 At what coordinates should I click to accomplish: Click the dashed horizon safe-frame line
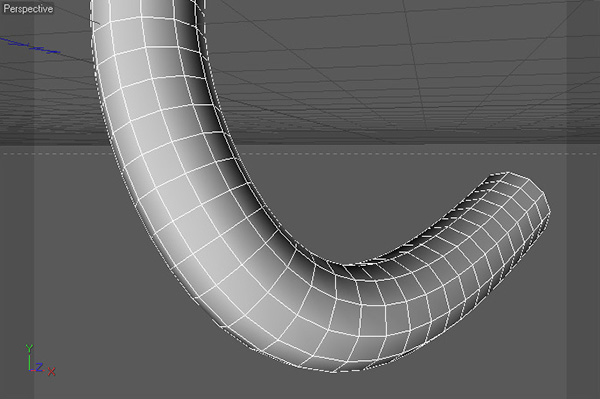(x=383, y=154)
